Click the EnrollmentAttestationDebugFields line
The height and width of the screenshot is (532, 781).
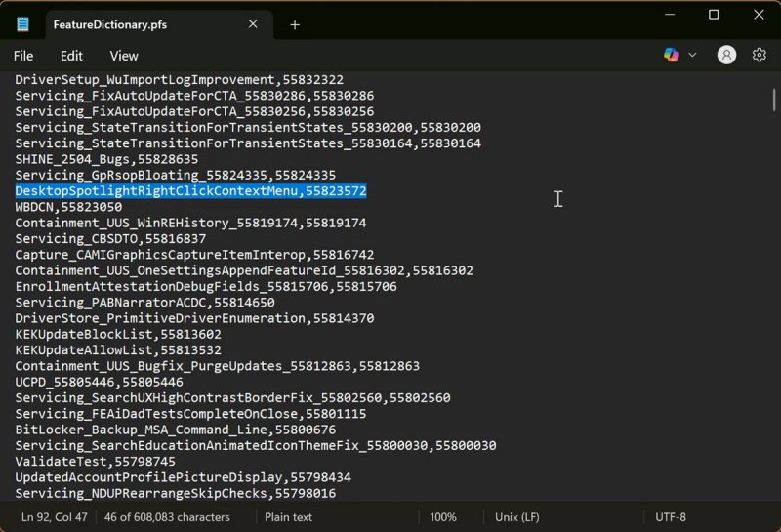coord(206,286)
